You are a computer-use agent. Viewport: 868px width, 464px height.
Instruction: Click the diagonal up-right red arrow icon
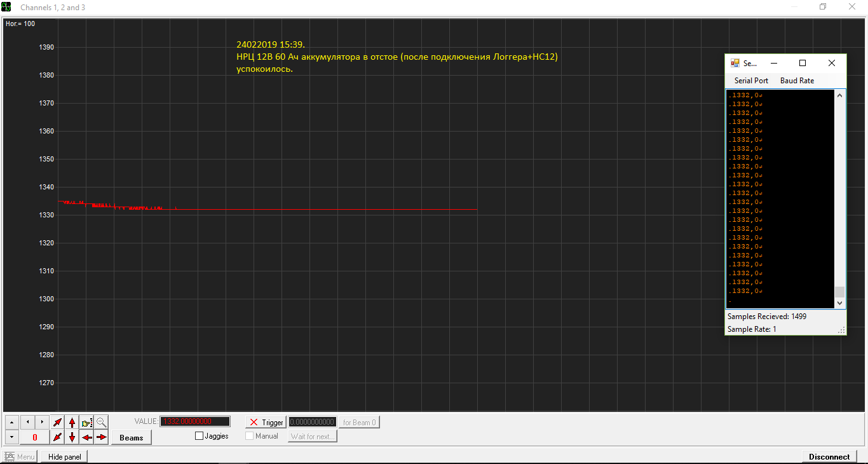point(58,422)
